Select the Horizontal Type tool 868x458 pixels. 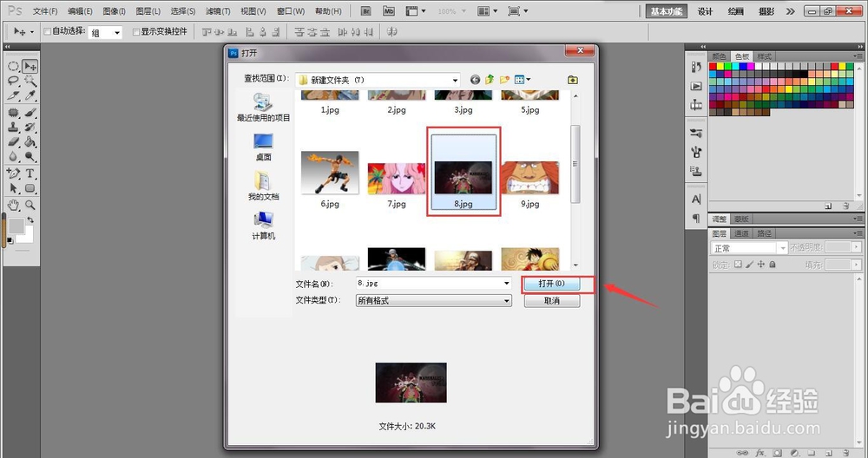tap(30, 173)
